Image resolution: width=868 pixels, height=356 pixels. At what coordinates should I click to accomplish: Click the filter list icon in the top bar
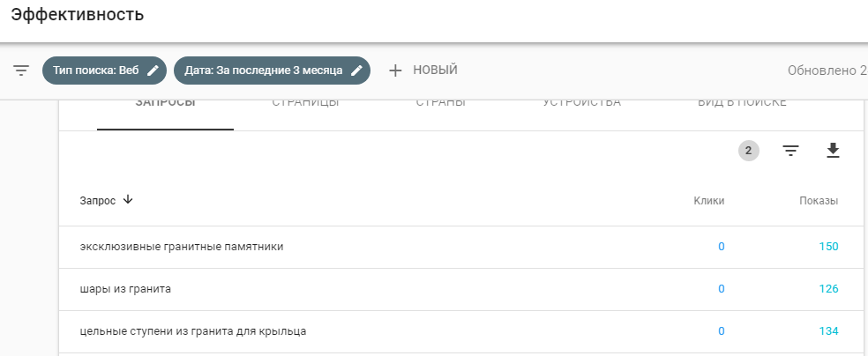(22, 70)
